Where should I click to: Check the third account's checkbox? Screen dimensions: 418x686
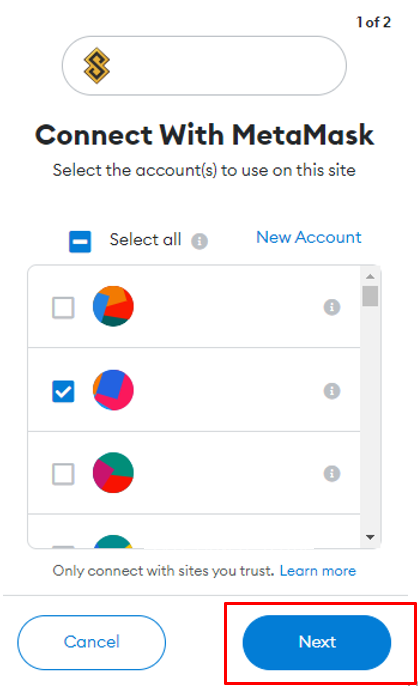pos(63,474)
